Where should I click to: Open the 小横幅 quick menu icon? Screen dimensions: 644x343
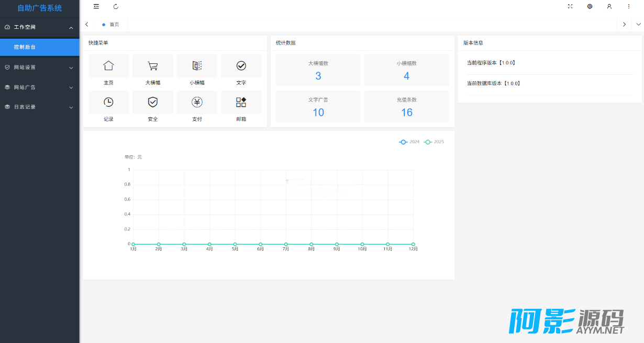click(197, 66)
